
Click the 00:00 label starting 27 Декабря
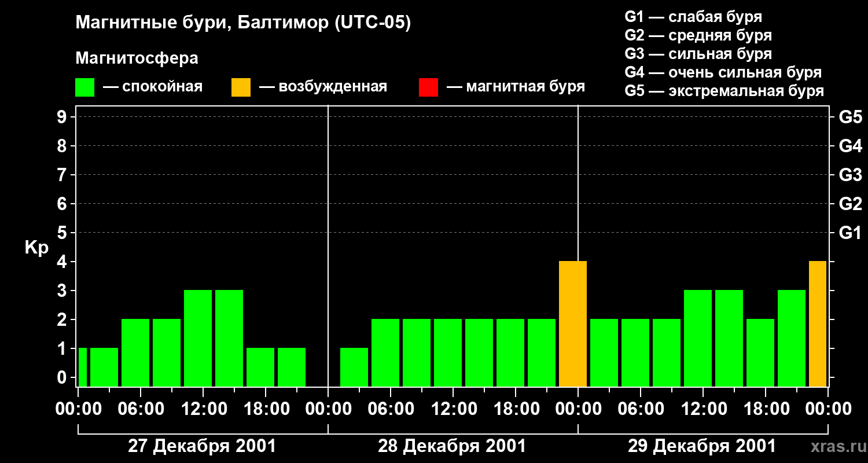(78, 409)
